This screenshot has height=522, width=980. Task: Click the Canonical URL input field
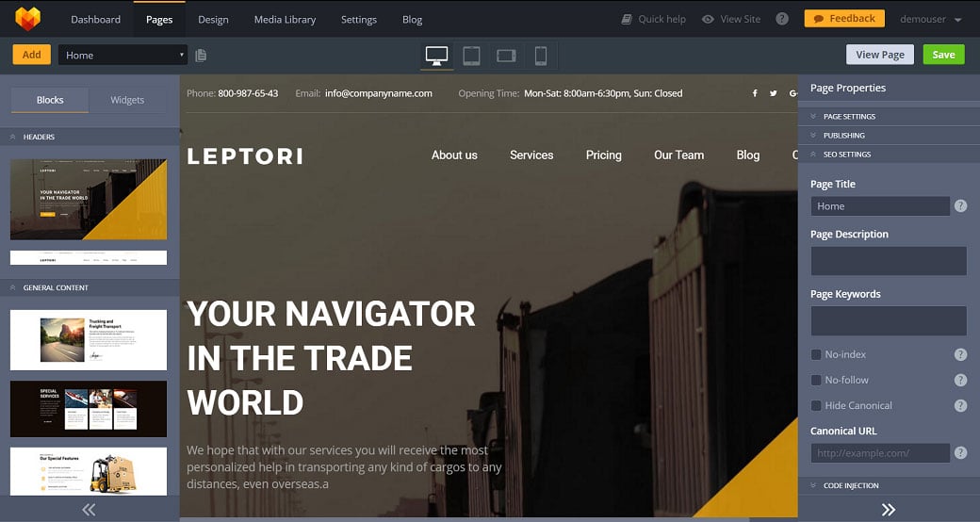click(879, 453)
